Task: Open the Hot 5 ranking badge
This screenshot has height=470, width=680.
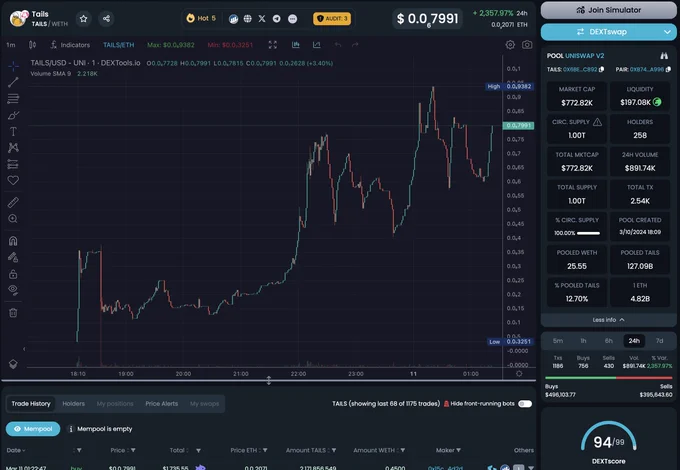Action: [x=201, y=19]
